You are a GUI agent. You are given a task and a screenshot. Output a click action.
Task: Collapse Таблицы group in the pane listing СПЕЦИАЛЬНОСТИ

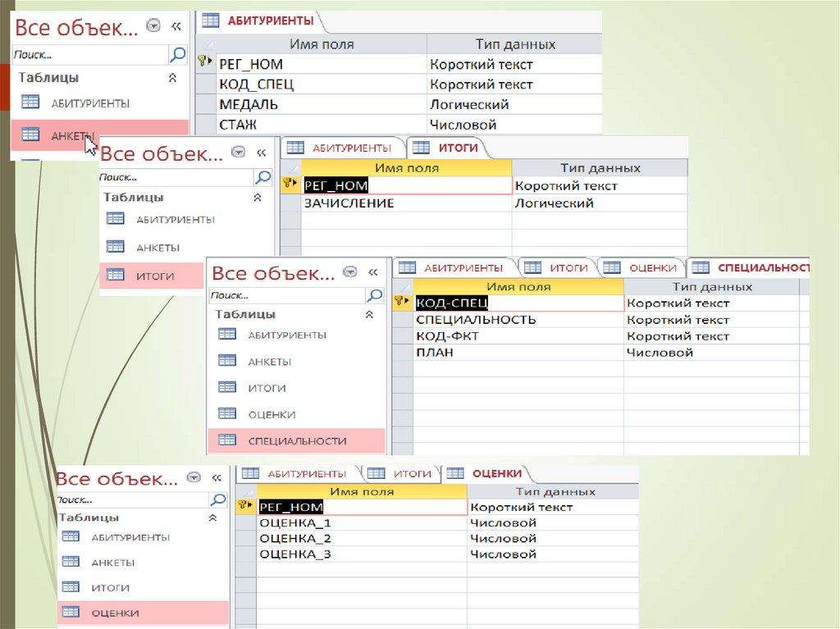pos(369,315)
